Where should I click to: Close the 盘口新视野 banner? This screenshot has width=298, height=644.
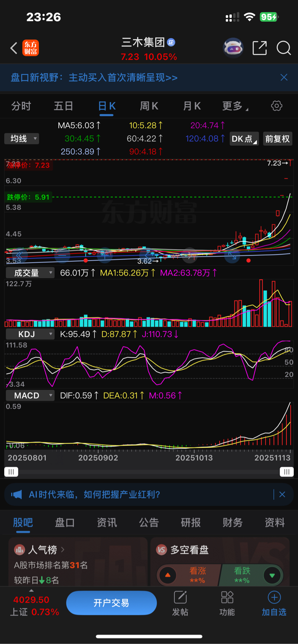point(284,77)
